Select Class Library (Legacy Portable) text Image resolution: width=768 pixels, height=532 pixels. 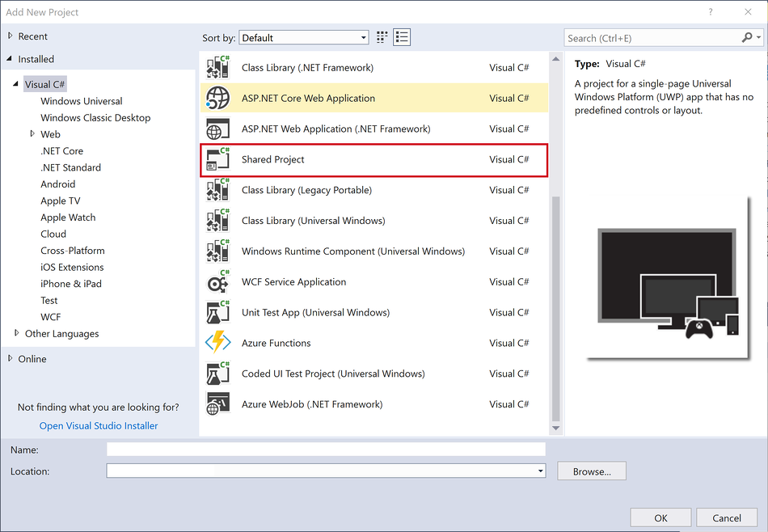point(306,190)
